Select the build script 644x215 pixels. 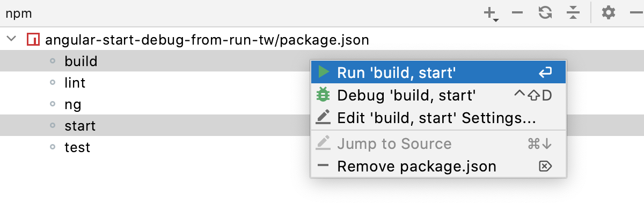[x=80, y=61]
